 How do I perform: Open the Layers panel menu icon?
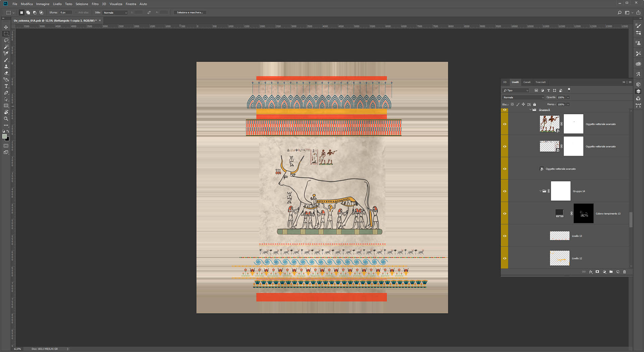(630, 82)
